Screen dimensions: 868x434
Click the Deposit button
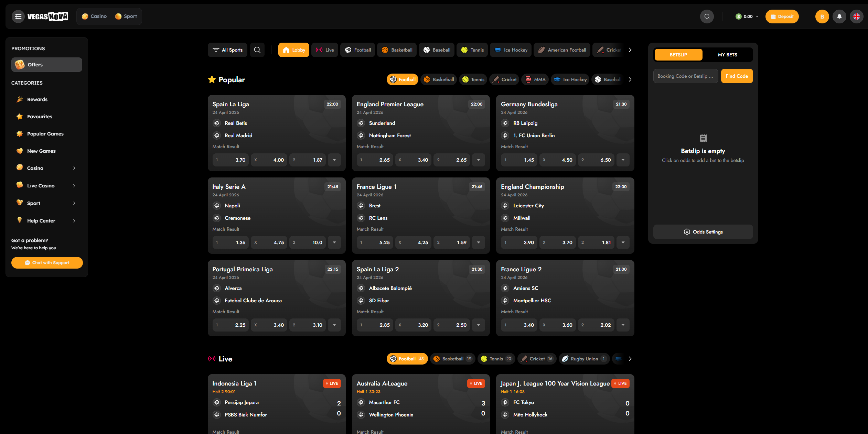pos(782,16)
